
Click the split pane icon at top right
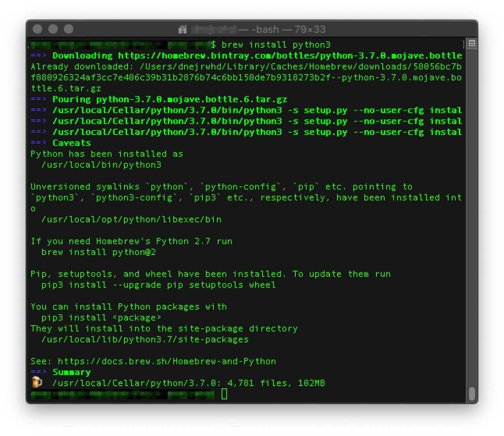click(472, 43)
